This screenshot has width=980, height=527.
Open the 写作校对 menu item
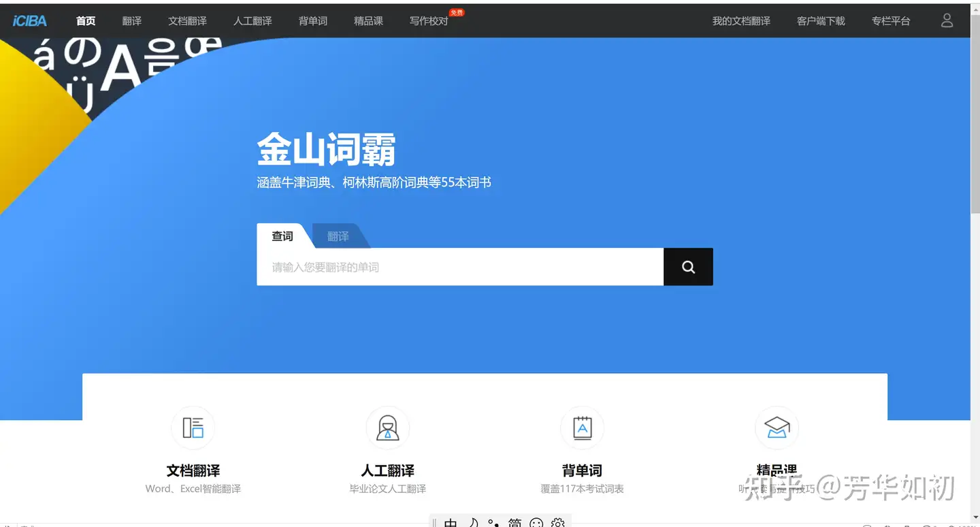[428, 20]
